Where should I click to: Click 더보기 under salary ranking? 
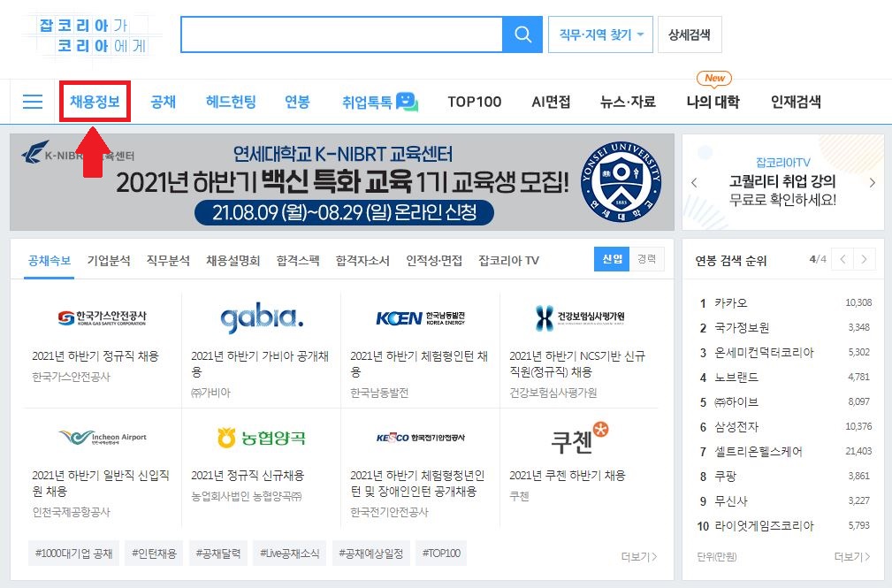pos(851,557)
